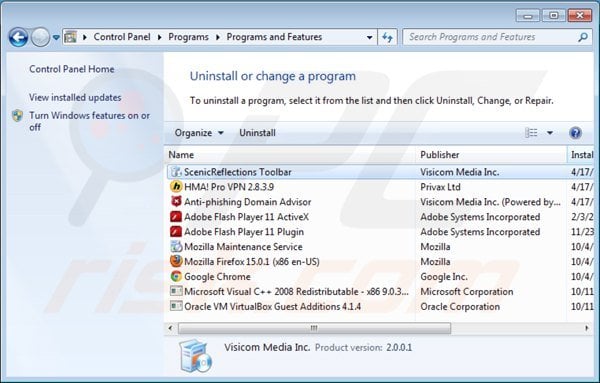Open address bar history dropdown
Viewport: 600px width, 383px height.
click(x=369, y=37)
